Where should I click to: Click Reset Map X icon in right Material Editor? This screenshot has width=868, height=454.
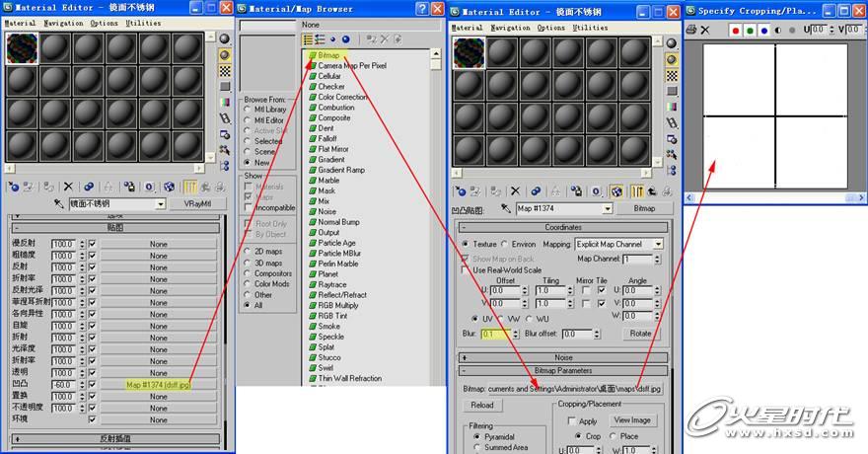(515, 191)
